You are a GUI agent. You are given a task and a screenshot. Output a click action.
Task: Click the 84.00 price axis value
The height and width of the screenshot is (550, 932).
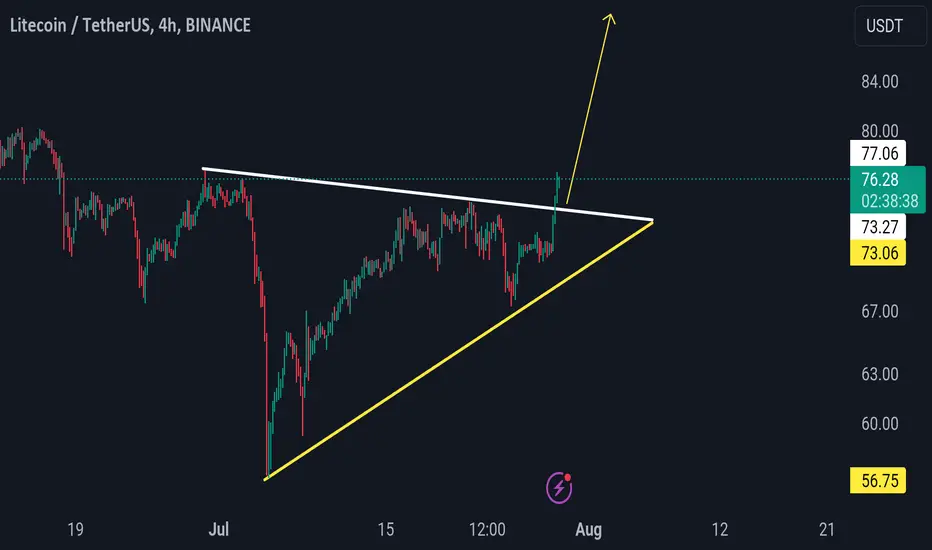coord(880,81)
